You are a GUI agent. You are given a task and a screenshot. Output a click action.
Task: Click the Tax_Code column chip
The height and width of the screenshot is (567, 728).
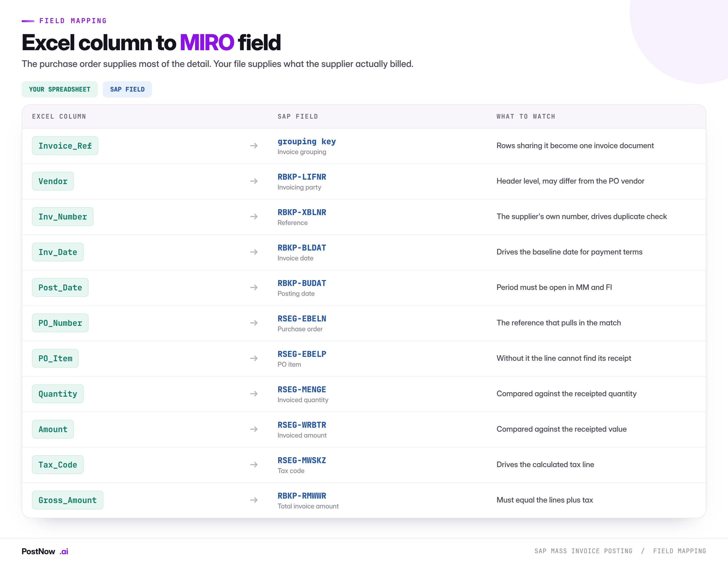pyautogui.click(x=58, y=465)
